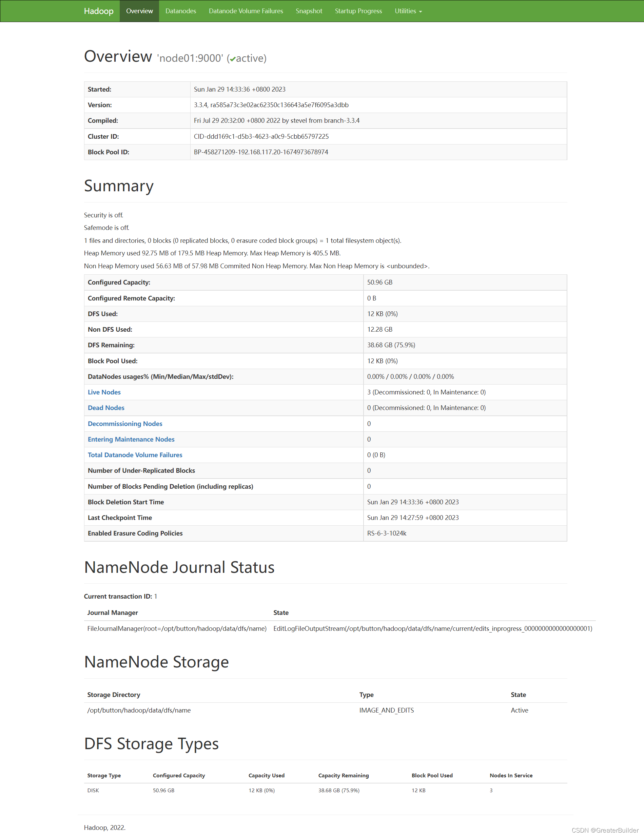Click the Configured Capacity 50.96 GB summary value
Viewport: 644px width, 836px height.
[379, 282]
